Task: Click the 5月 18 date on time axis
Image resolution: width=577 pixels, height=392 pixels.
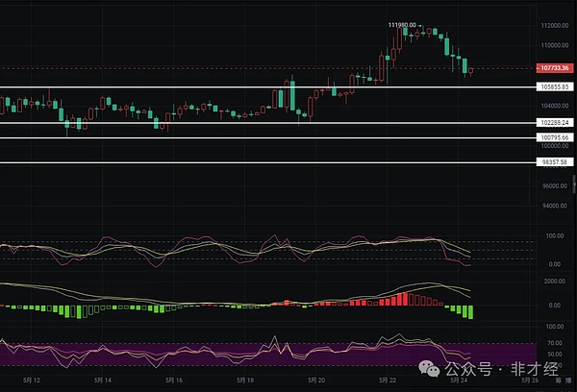Action: (245, 380)
